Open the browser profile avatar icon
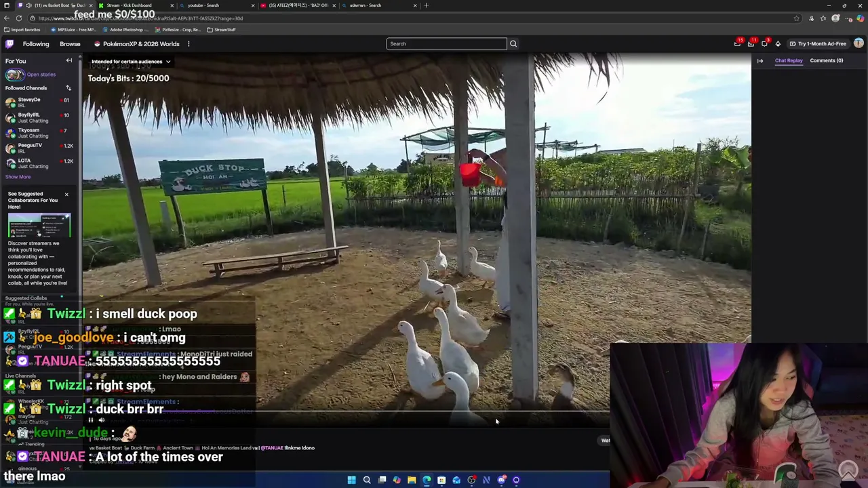Screen dimensions: 868x488 [x=836, y=18]
